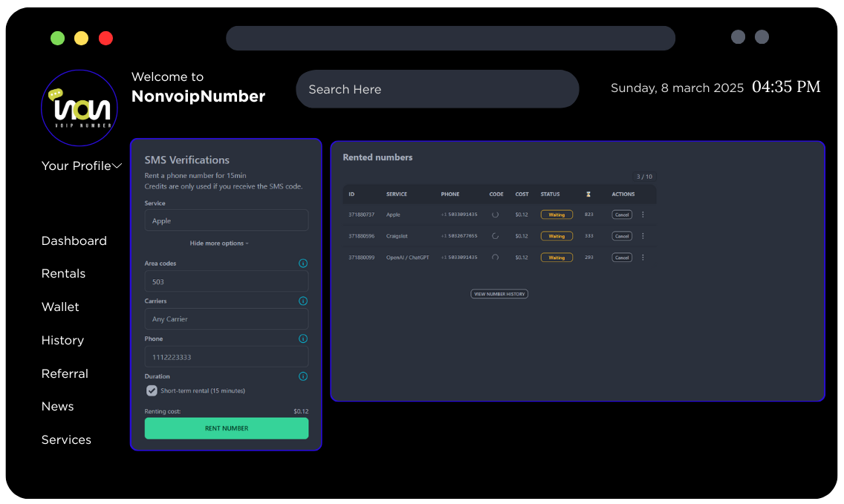Viewport: 844px width, 504px height.
Task: Open the three-dot menu for the Apple row
Action: coord(643,215)
